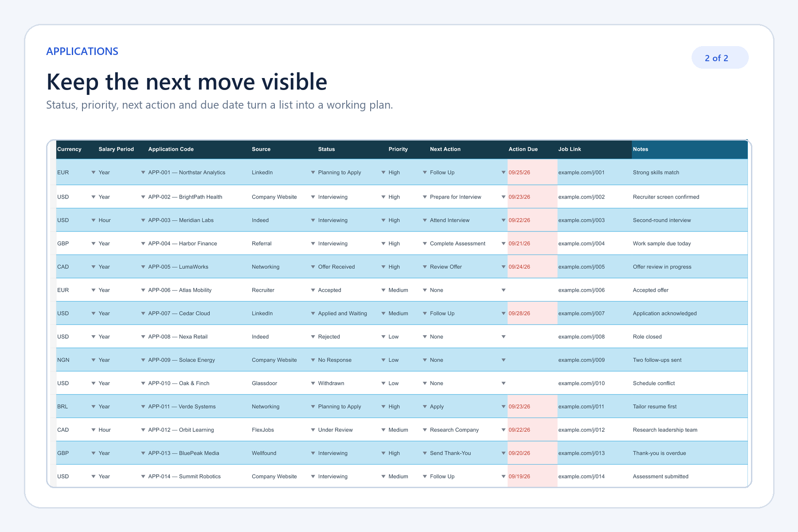Viewport: 798px width, 532px height.
Task: Open Next Action dropdown for APP-004 Harbor Finance
Action: point(504,244)
